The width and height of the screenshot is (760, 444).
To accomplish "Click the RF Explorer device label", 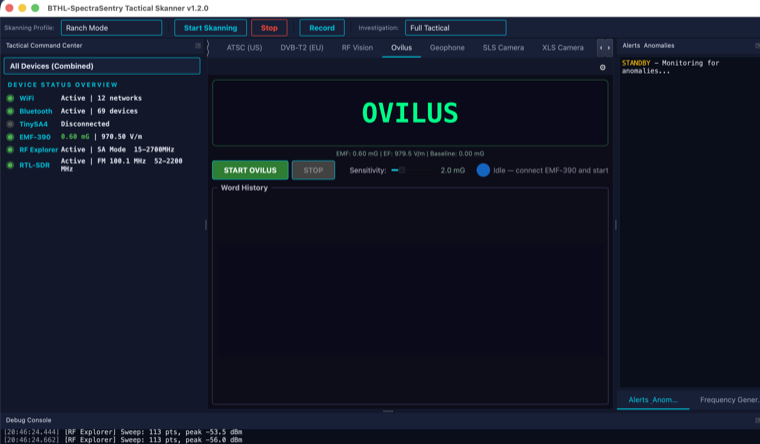I will tap(38, 150).
